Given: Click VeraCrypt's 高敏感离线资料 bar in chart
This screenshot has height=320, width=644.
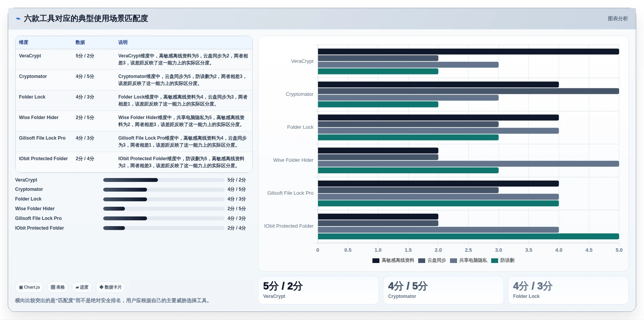Looking at the screenshot, I should 468,52.
